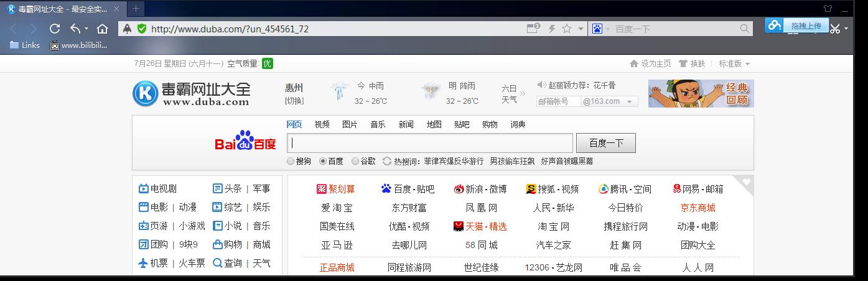Open the Links bookmarks folder
This screenshot has height=281, width=868.
(x=25, y=45)
